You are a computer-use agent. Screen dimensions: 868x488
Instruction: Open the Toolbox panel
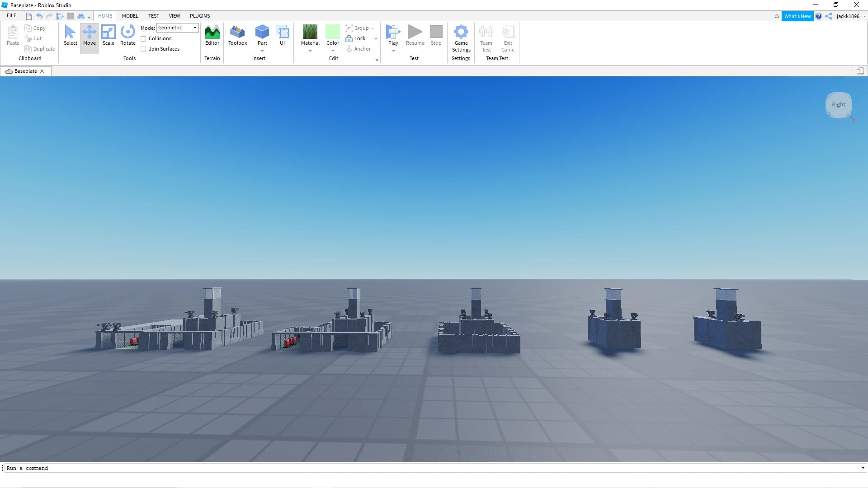coord(237,35)
